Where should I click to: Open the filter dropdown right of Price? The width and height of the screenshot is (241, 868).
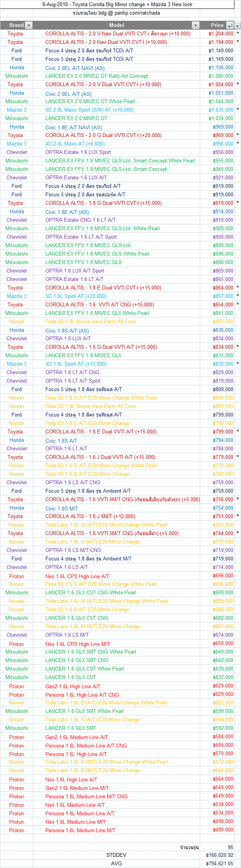238,26
